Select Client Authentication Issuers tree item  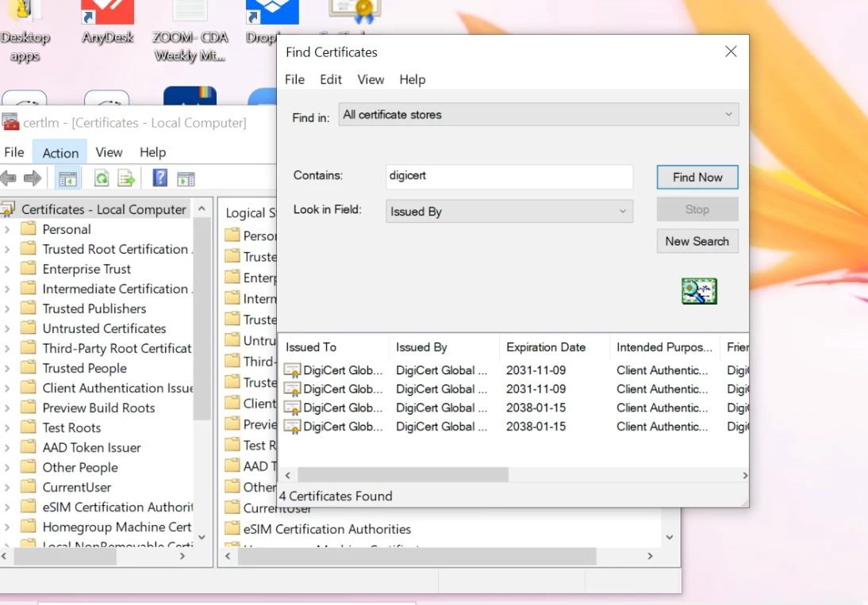pos(117,388)
